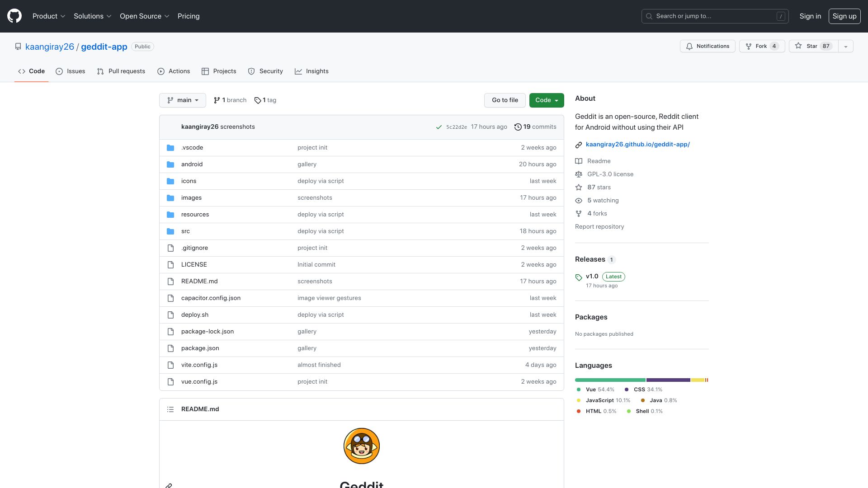Click the Sign up button
Screen dimensions: 868x488
point(844,16)
